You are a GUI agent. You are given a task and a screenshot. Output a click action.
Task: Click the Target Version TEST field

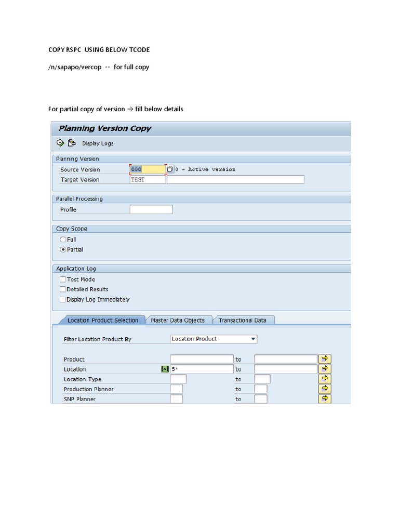pyautogui.click(x=148, y=179)
